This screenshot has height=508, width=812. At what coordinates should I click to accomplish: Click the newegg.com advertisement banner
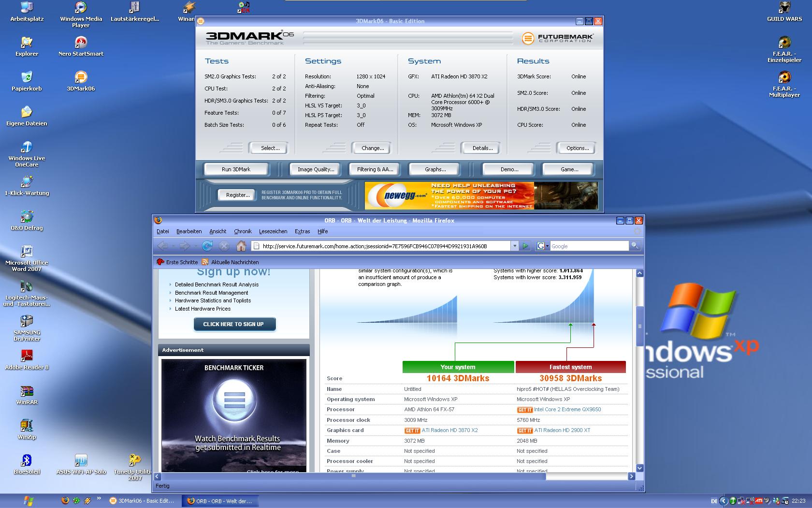tap(481, 195)
